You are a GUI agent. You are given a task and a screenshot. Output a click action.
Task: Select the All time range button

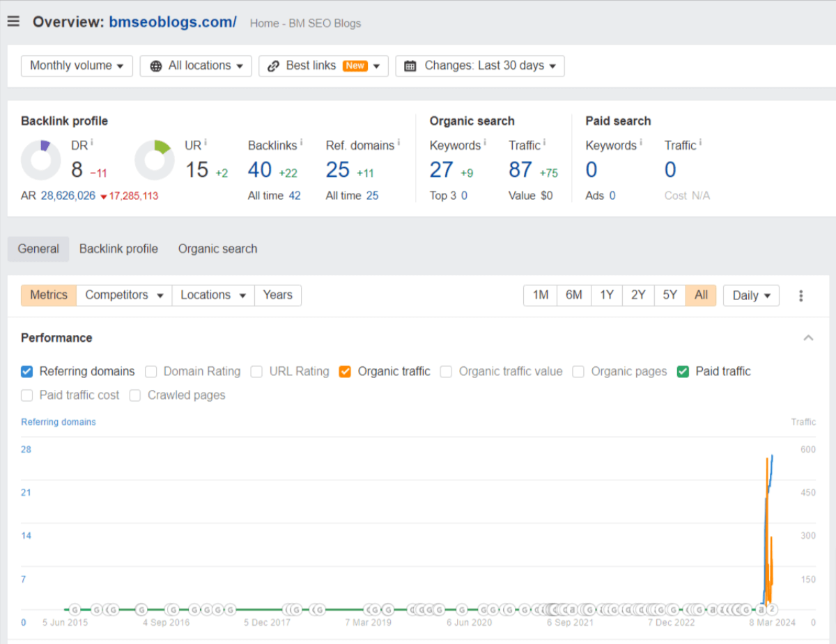coord(701,295)
